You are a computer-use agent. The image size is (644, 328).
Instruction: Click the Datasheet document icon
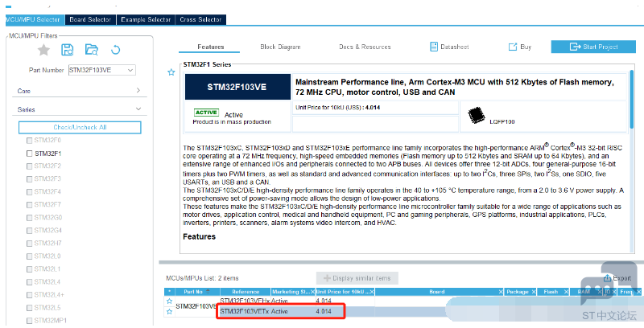434,47
